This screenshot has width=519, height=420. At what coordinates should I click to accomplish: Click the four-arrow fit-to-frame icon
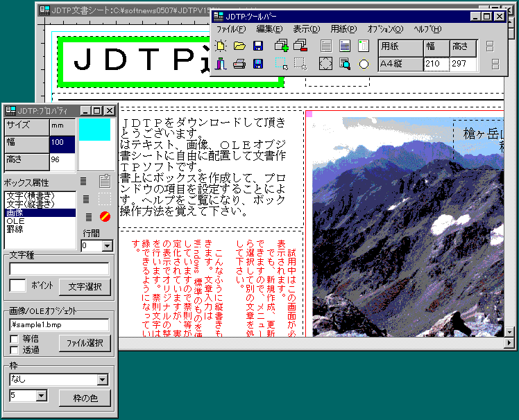[325, 64]
